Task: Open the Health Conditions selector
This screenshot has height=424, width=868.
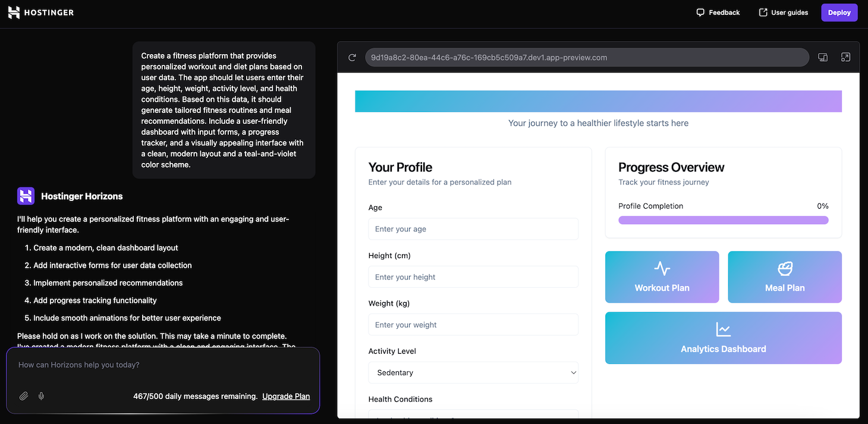Action: click(473, 415)
